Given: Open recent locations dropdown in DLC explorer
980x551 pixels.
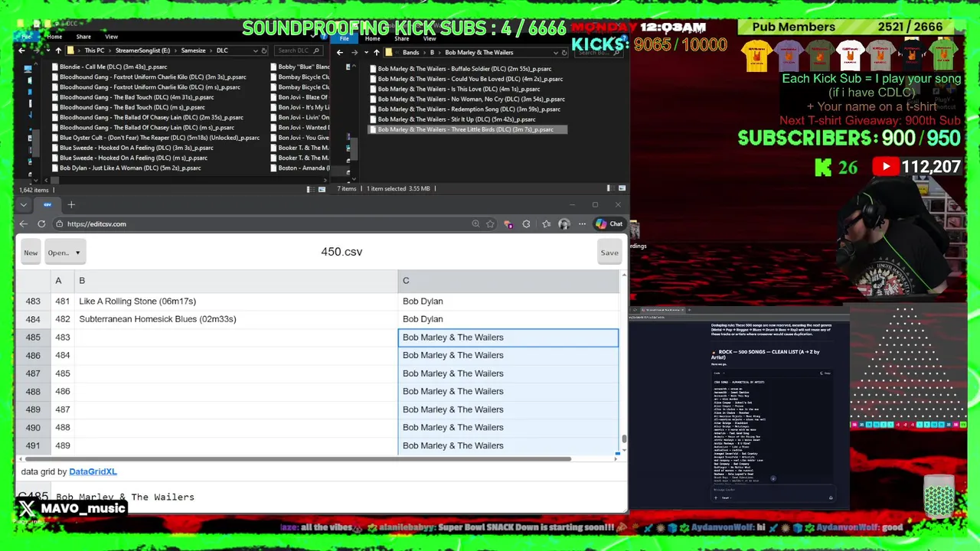Looking at the screenshot, I should tap(47, 51).
